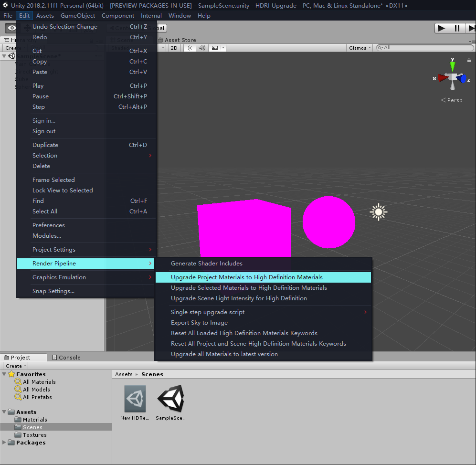476x465 pixels.
Task: Click Generate Shader Includes
Action: [263, 264]
